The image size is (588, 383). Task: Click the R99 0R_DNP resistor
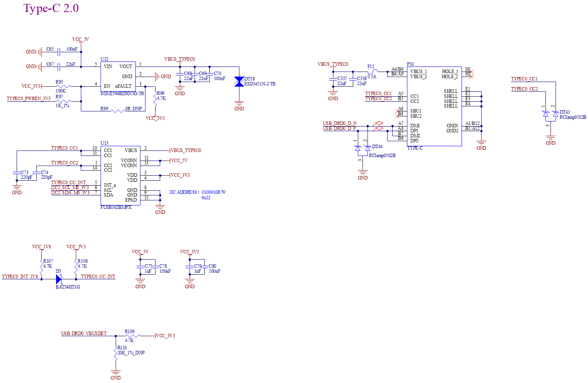118,111
